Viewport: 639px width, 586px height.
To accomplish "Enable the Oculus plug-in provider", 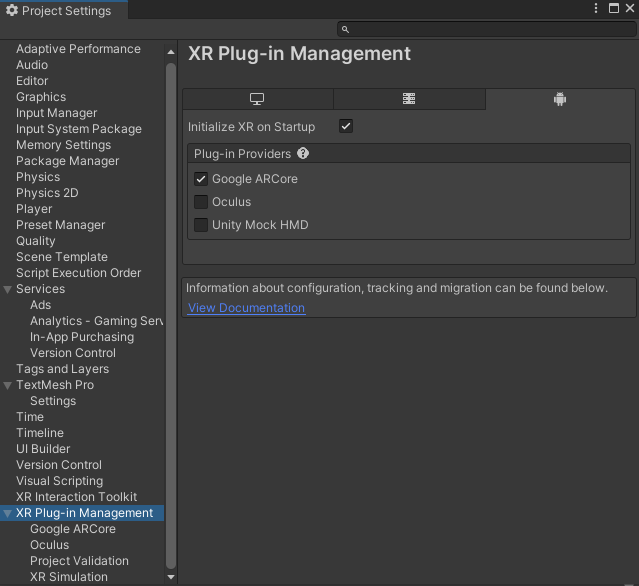I will [201, 202].
